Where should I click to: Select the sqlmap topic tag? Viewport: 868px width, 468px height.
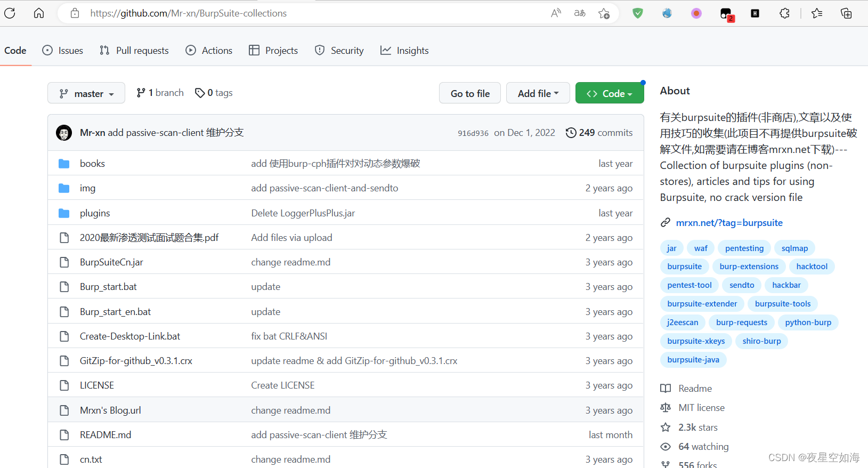tap(794, 248)
